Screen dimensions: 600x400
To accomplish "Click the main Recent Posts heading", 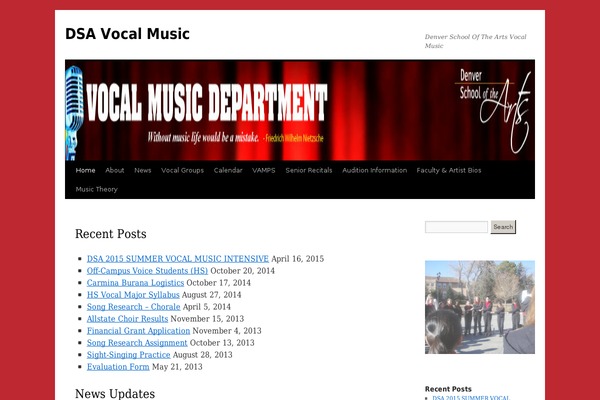I will click(111, 234).
